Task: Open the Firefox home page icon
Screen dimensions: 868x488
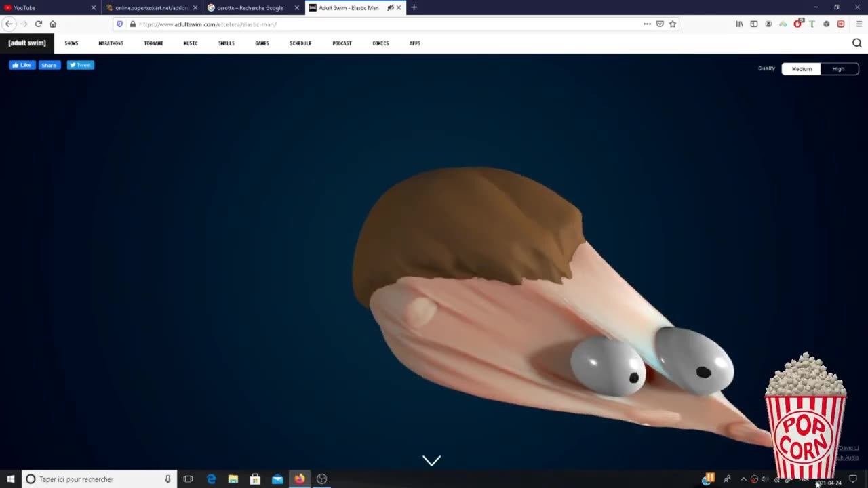Action: [x=53, y=24]
